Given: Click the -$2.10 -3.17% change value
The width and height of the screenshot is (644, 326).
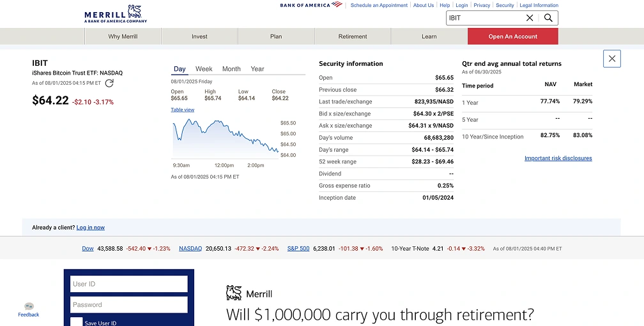Looking at the screenshot, I should coord(93,102).
